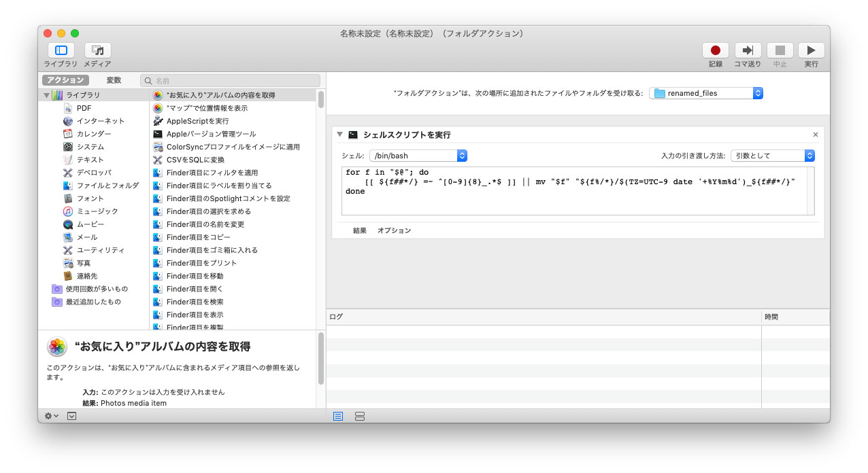Remove the シェルスクリプトを実行 action

[815, 135]
